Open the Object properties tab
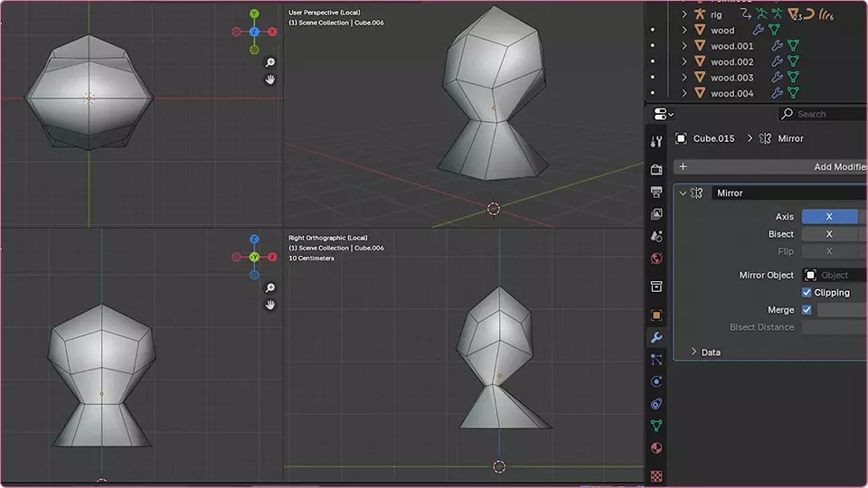Image resolution: width=868 pixels, height=488 pixels. [x=656, y=314]
